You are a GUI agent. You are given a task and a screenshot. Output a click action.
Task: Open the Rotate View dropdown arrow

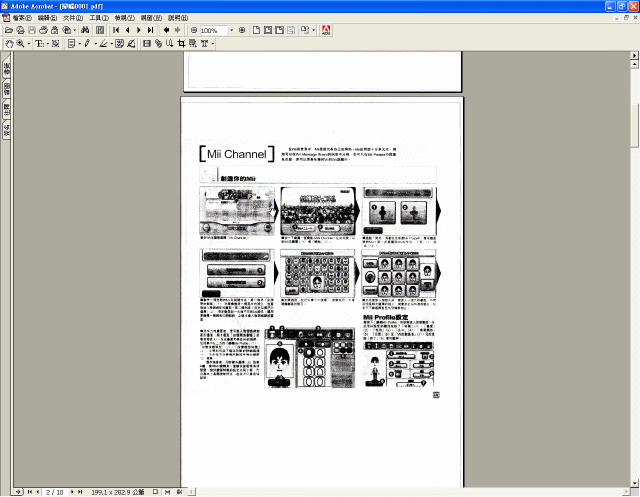(313, 30)
